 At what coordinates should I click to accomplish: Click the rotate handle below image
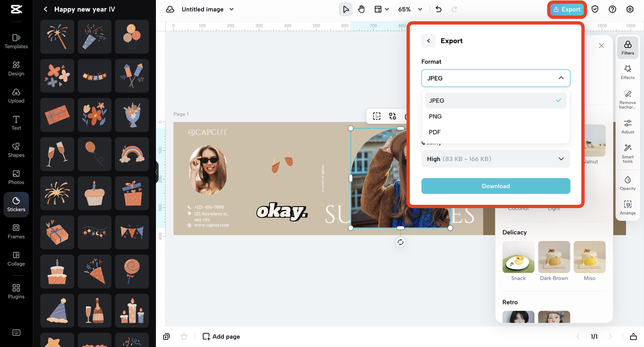(400, 242)
